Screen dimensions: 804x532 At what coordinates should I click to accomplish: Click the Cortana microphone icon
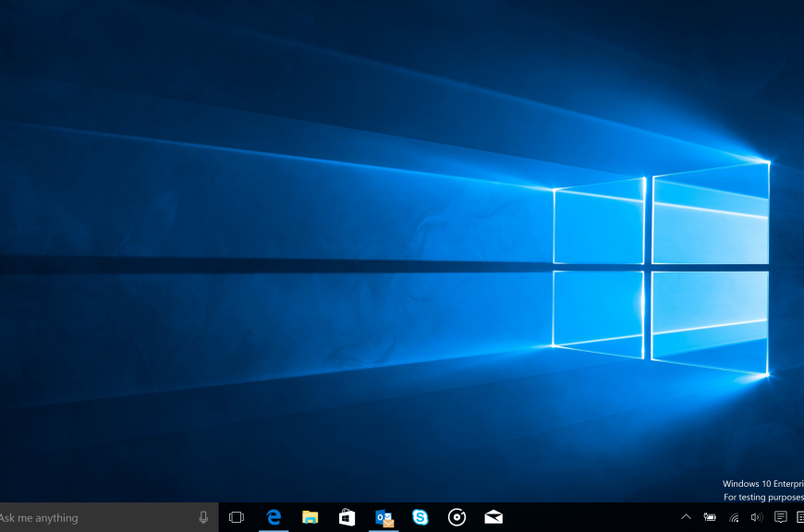pos(203,517)
